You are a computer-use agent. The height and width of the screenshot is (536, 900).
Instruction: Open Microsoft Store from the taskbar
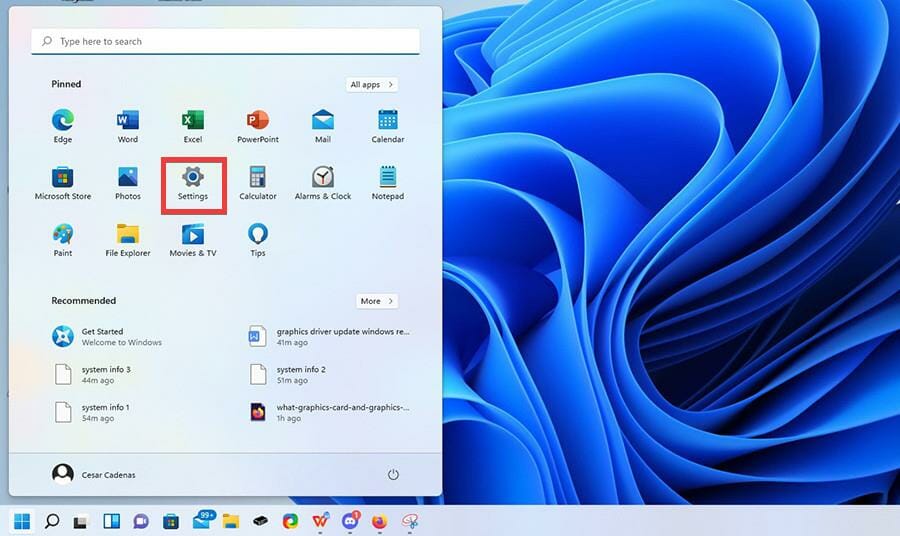click(x=170, y=521)
